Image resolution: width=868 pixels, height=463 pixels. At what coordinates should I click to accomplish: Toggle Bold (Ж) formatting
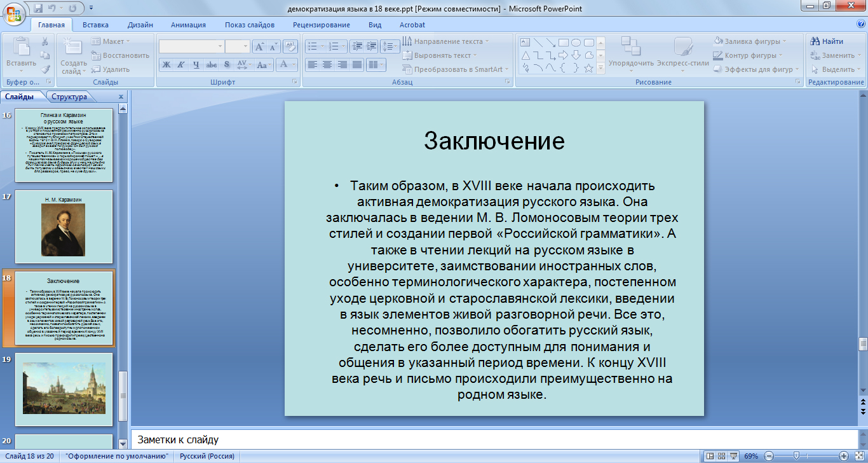[x=166, y=65]
